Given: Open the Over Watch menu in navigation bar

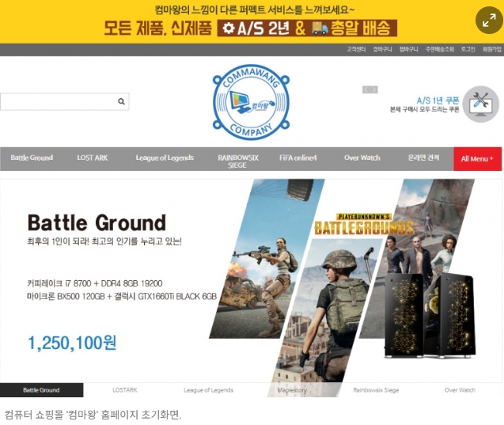Looking at the screenshot, I should click(362, 157).
